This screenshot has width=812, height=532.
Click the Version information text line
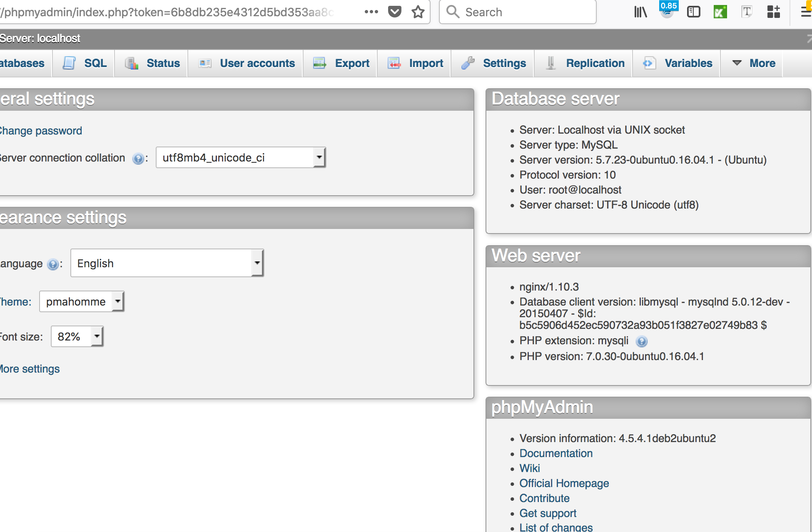[x=618, y=438]
